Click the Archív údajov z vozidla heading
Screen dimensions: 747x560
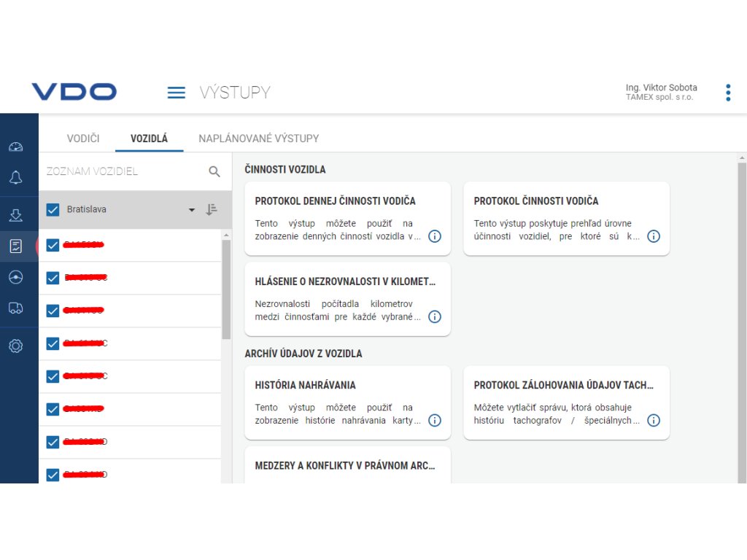pyautogui.click(x=303, y=354)
